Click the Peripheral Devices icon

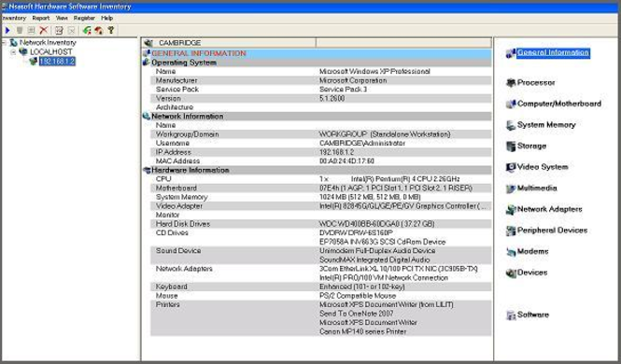(511, 231)
